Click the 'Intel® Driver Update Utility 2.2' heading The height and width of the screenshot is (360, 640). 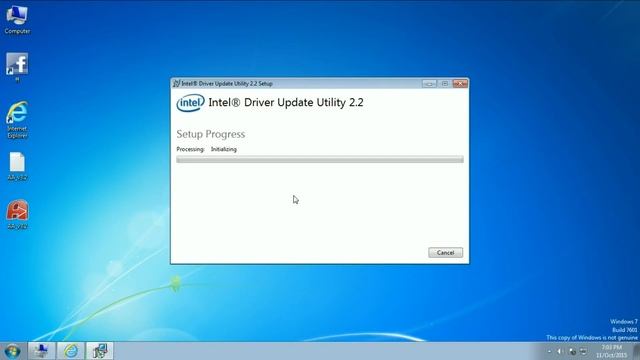[286, 102]
